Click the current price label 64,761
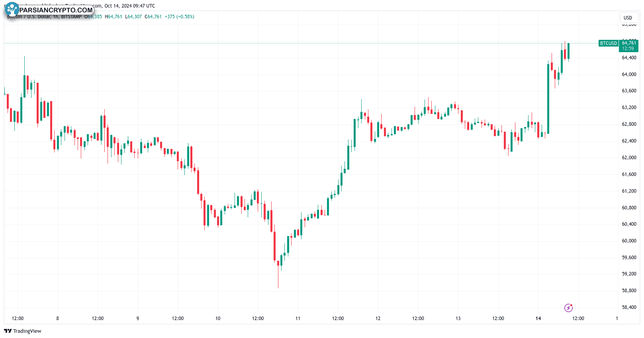The height and width of the screenshot is (338, 644). (629, 43)
